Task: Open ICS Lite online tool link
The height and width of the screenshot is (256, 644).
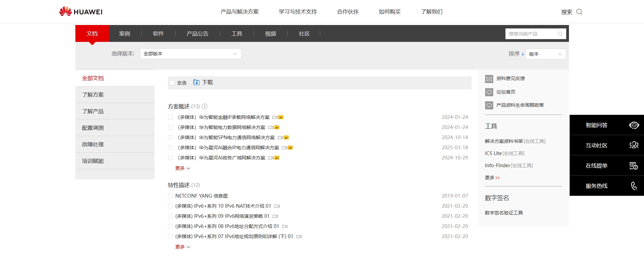Action: click(x=504, y=153)
